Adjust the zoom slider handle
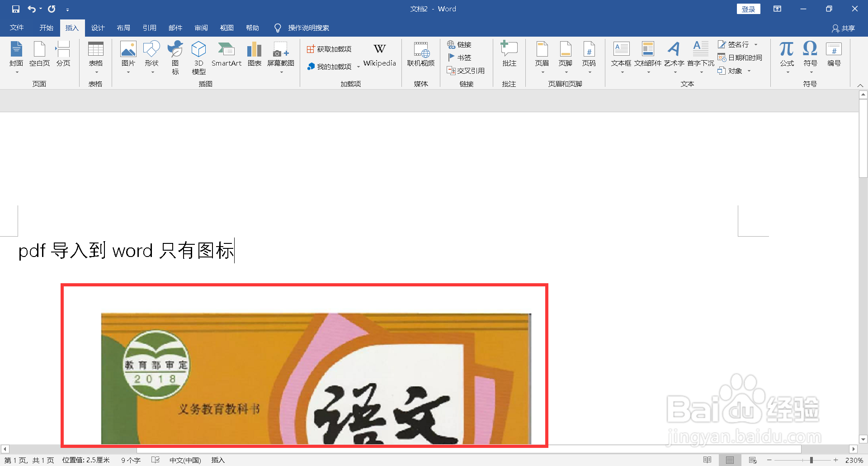Screen dimensions: 868x466 pos(811,460)
